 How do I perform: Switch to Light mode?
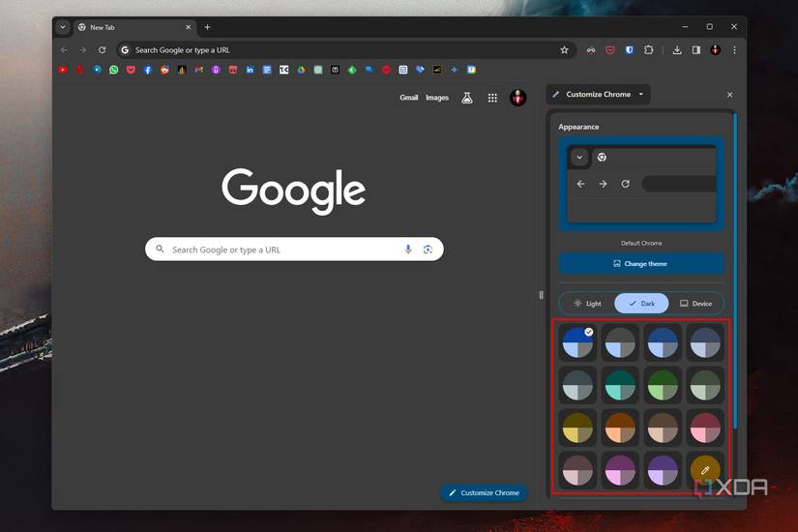[587, 304]
